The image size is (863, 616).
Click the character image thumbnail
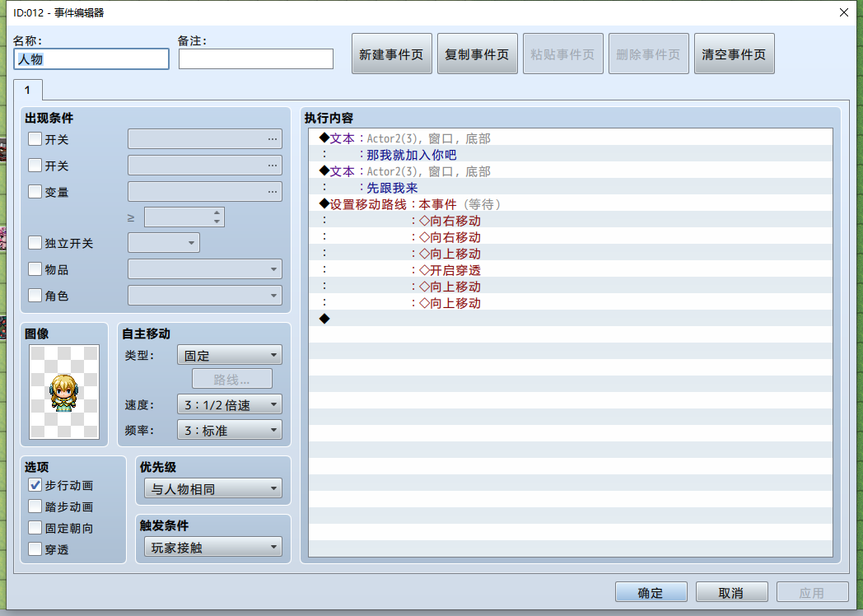(x=64, y=392)
